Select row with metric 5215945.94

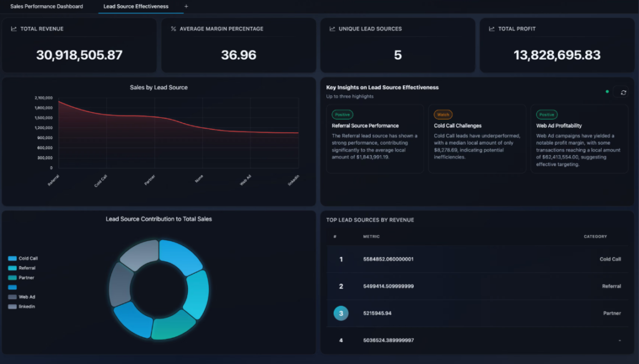pos(477,314)
